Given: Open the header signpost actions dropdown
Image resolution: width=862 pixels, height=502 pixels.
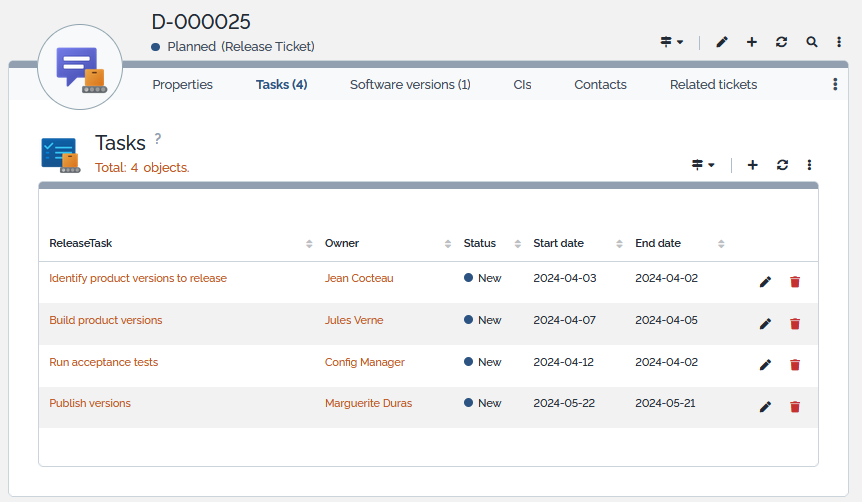Looking at the screenshot, I should (x=671, y=42).
